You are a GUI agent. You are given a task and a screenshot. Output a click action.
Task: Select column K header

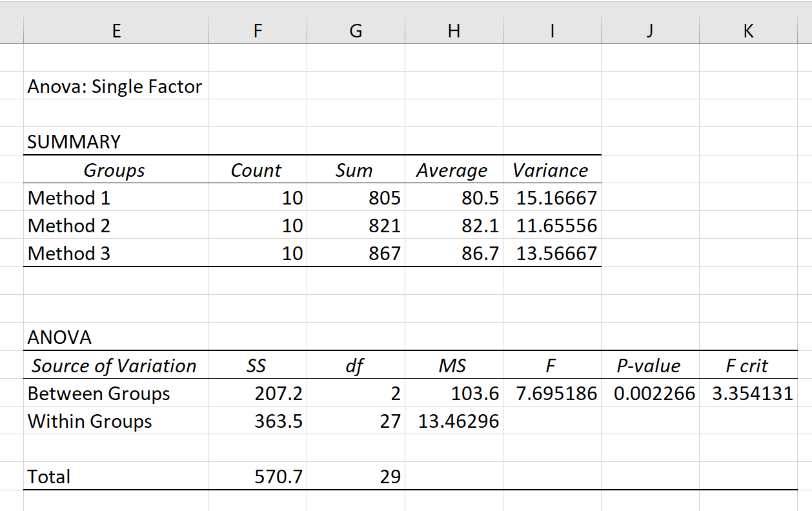[x=748, y=30]
